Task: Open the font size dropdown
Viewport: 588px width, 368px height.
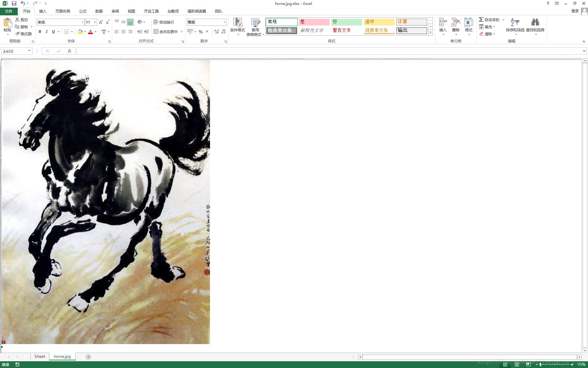Action: point(95,22)
